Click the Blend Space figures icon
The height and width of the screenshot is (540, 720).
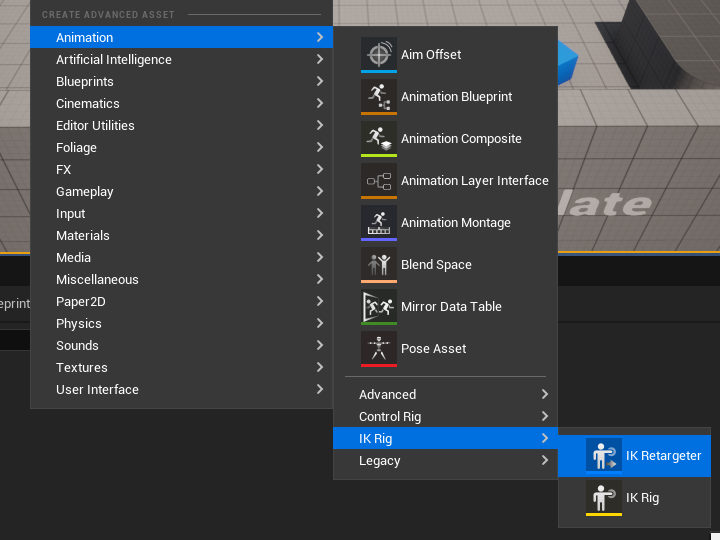[x=379, y=264]
